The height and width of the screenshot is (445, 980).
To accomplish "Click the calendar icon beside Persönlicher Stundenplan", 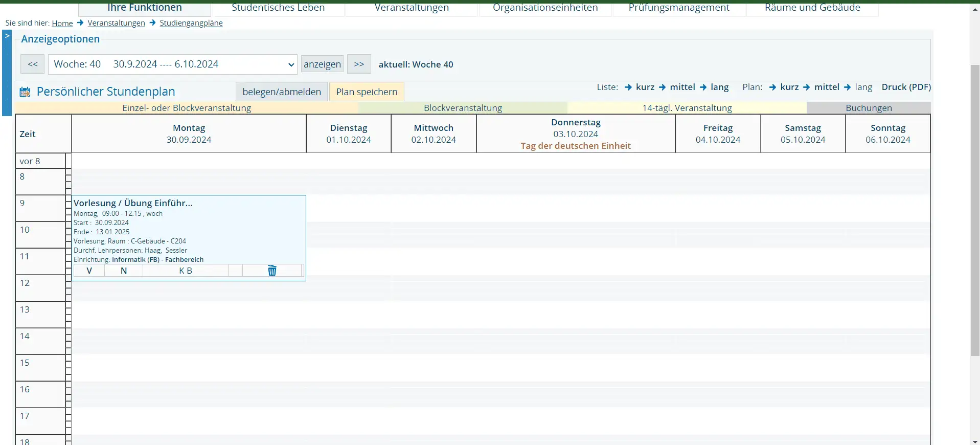I will [25, 92].
